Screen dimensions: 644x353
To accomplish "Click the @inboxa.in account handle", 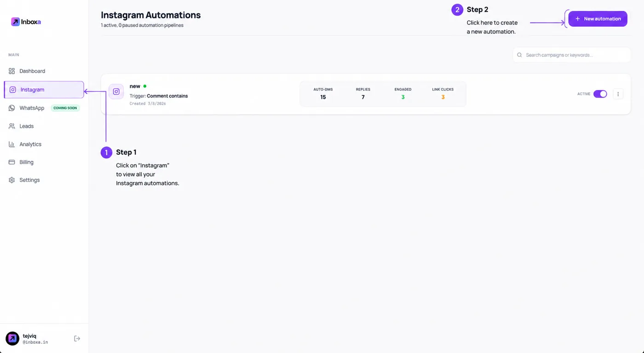I will tap(35, 342).
